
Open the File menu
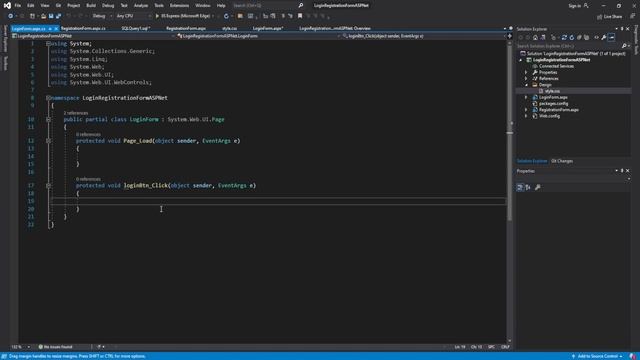click(x=18, y=6)
